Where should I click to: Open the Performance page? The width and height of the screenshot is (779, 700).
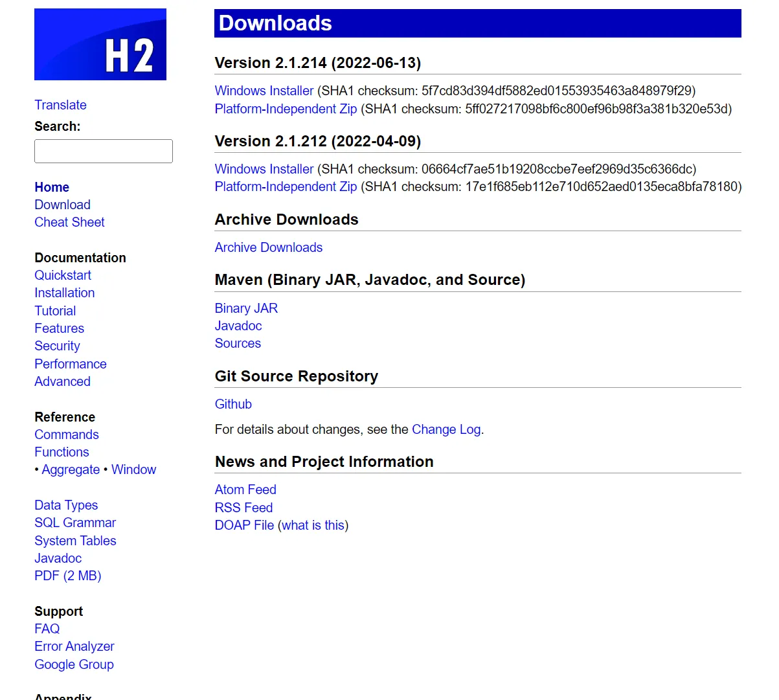pos(71,364)
